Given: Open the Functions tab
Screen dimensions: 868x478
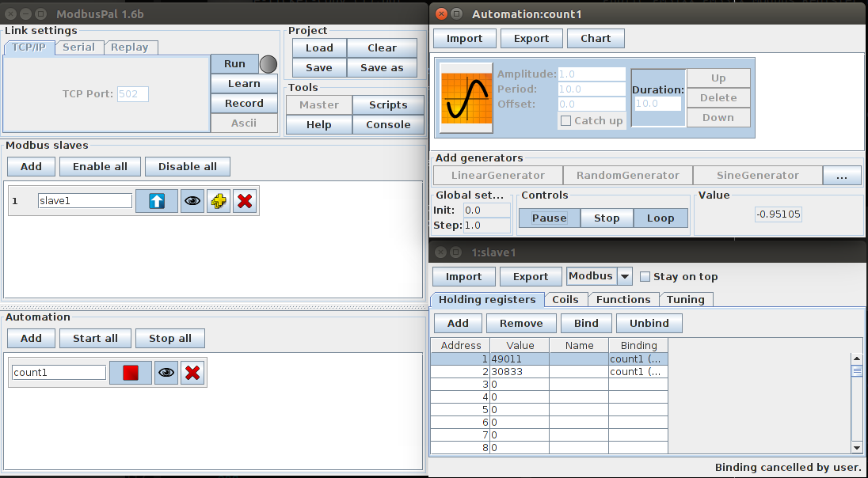Looking at the screenshot, I should 623,299.
